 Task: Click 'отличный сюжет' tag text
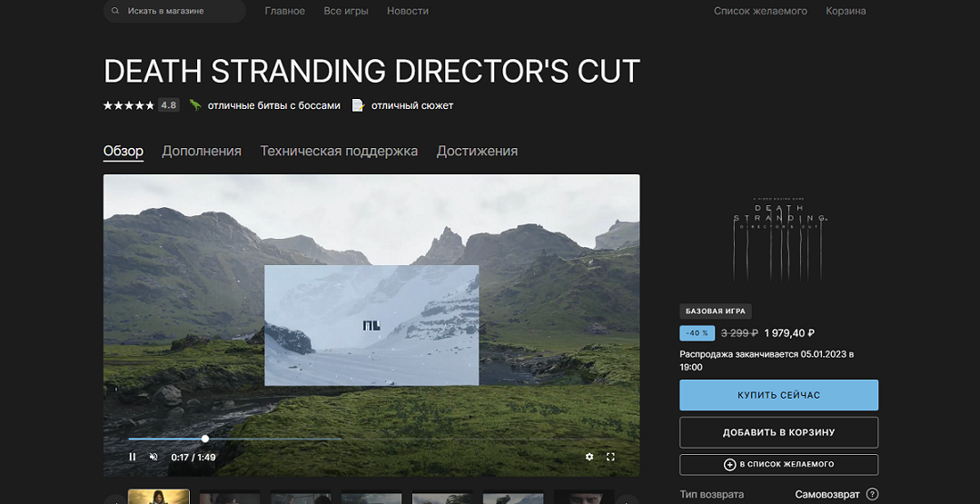pyautogui.click(x=411, y=105)
